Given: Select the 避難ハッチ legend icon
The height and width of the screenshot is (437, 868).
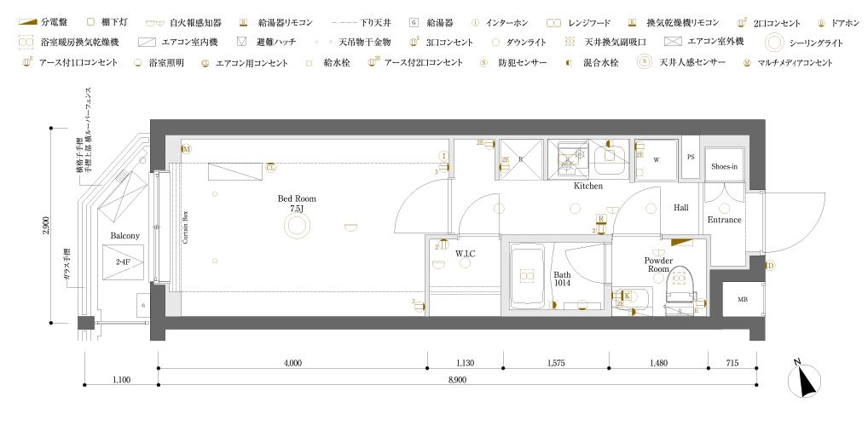Looking at the screenshot, I should [x=241, y=42].
